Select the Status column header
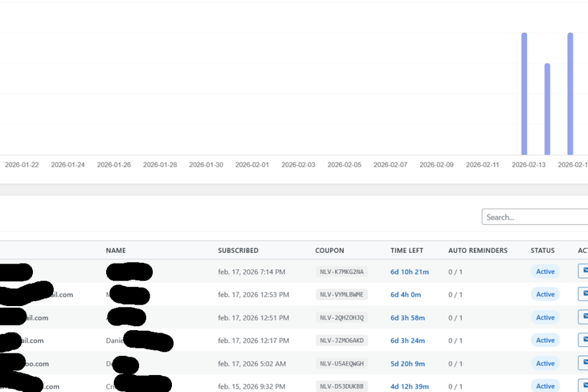The width and height of the screenshot is (588, 392). (542, 250)
